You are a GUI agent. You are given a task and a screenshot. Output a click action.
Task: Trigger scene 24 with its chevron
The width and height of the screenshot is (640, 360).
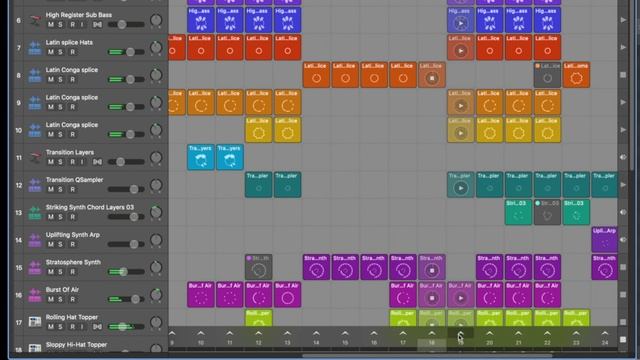(605, 333)
